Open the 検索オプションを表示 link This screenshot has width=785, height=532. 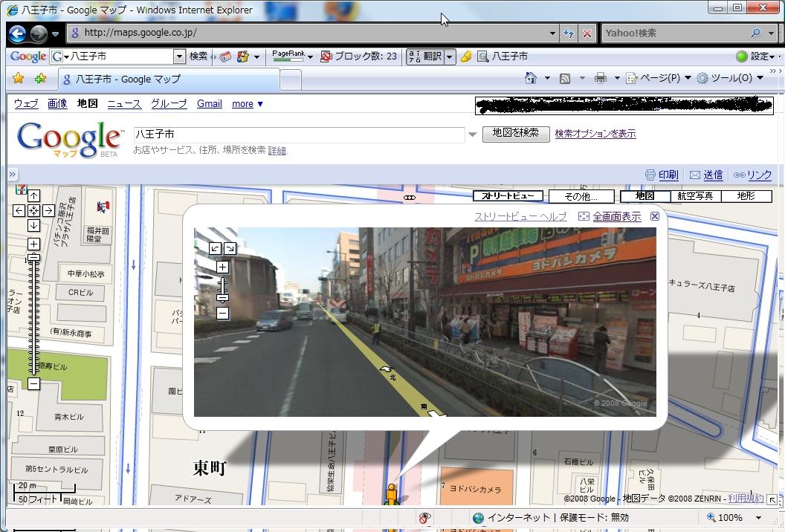[x=595, y=134]
